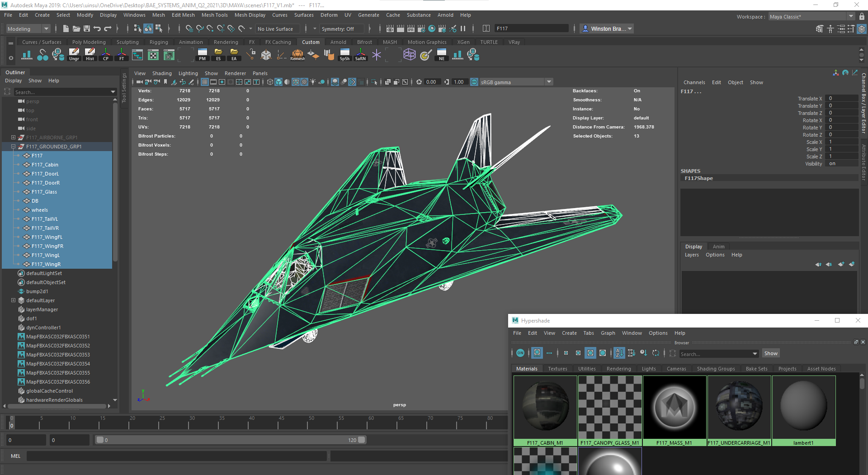
Task: Run the Ungr shelf icon
Action: [74, 55]
